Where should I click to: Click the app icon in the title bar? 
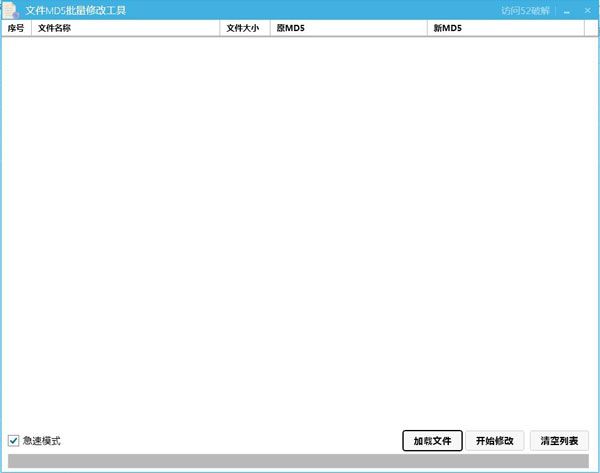(x=11, y=10)
